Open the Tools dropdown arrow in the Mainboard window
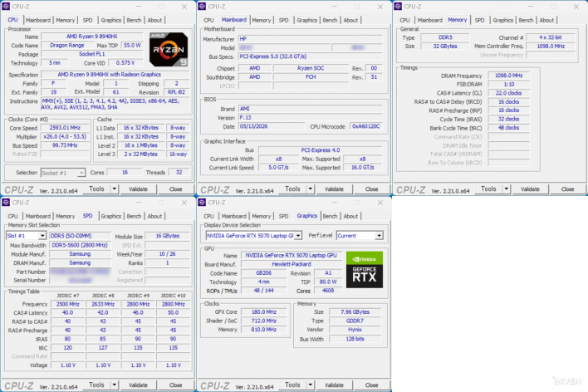 pyautogui.click(x=311, y=189)
